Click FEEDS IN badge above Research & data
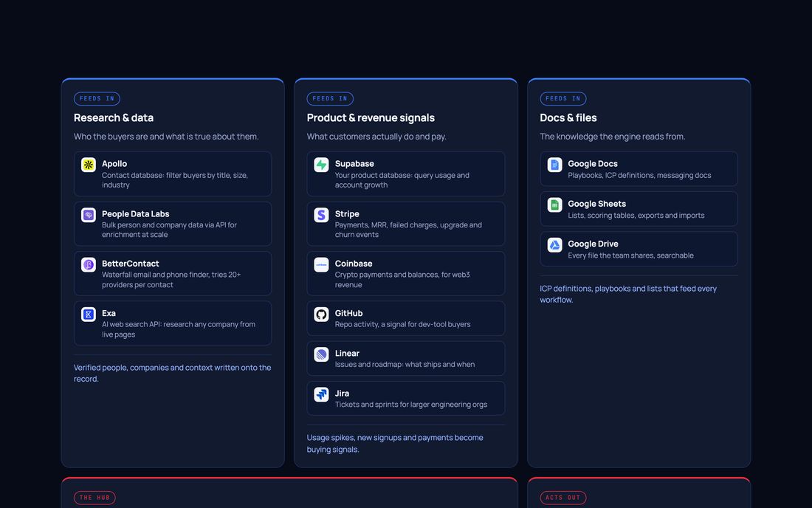812x508 pixels. (97, 98)
